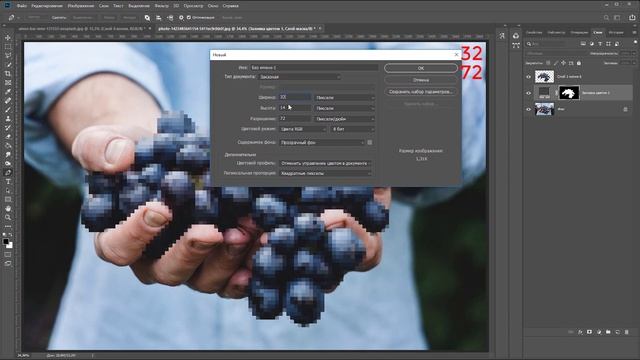Open the 'Фильтр' menu
640x360 pixels.
[x=162, y=6]
